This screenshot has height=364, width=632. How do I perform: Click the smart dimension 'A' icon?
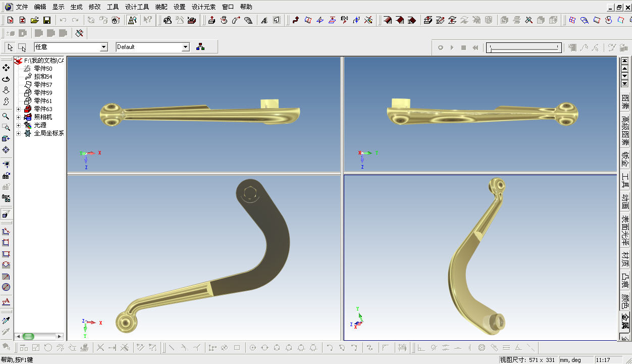tap(6, 302)
